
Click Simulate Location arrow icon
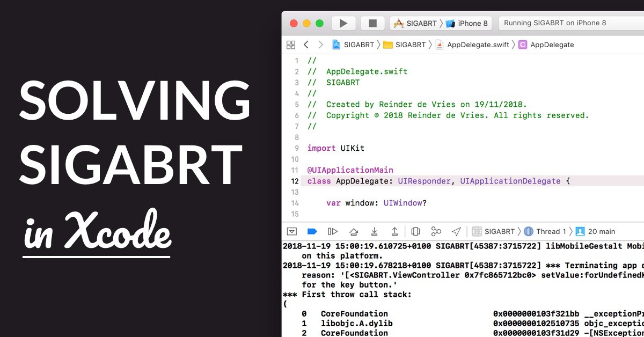point(456,231)
